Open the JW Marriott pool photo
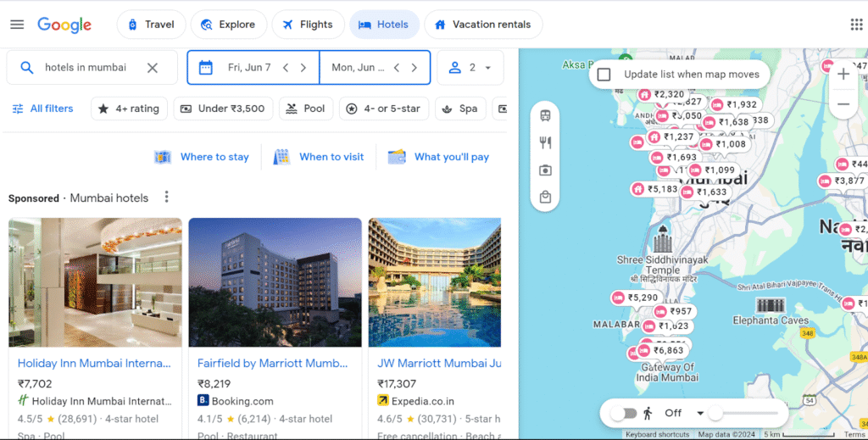The image size is (868, 440). tap(435, 282)
